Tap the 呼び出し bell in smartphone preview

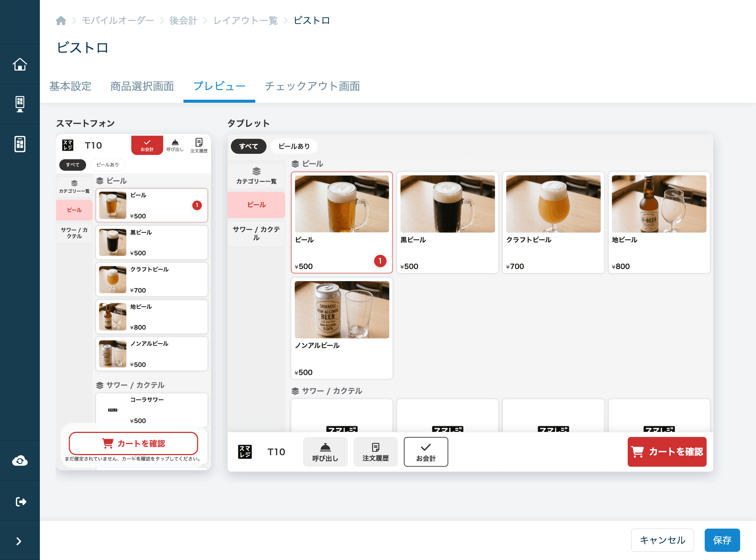(175, 145)
